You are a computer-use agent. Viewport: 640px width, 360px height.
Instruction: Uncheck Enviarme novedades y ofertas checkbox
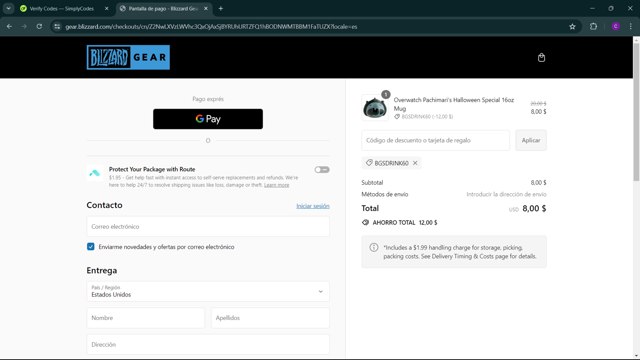click(91, 247)
